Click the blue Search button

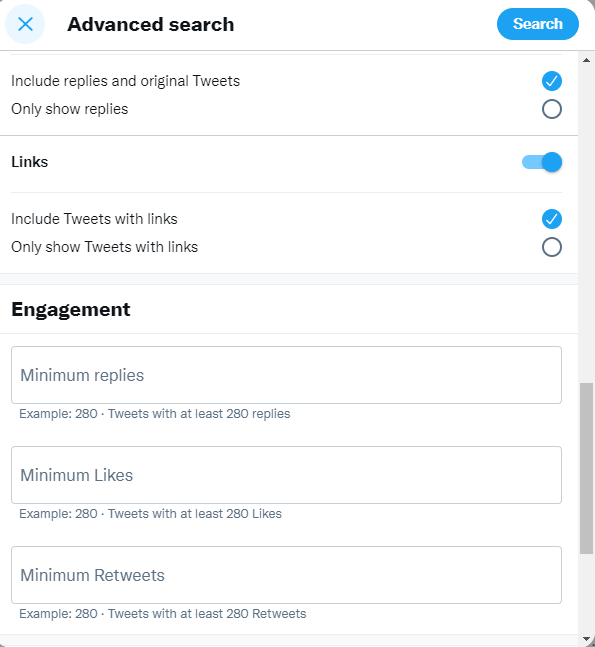537,24
